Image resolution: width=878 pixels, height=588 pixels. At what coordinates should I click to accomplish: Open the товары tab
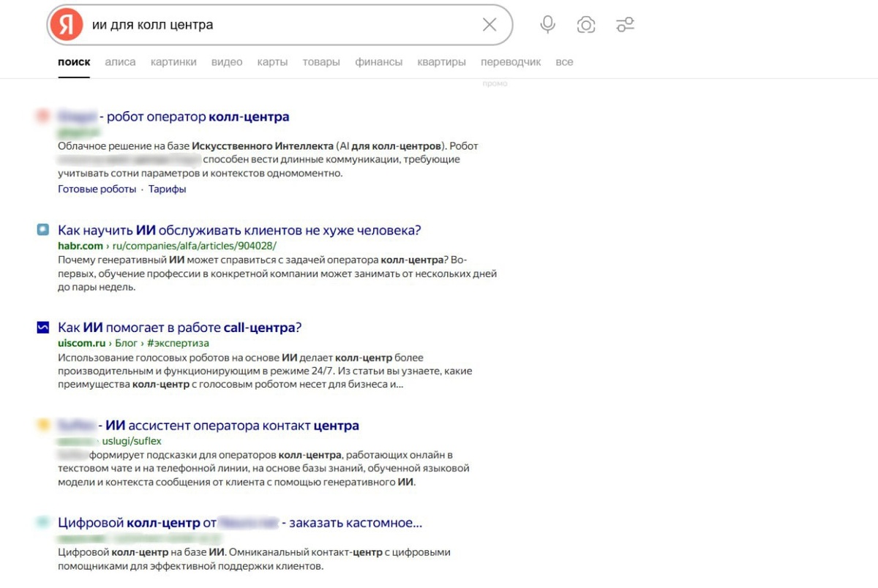click(321, 62)
